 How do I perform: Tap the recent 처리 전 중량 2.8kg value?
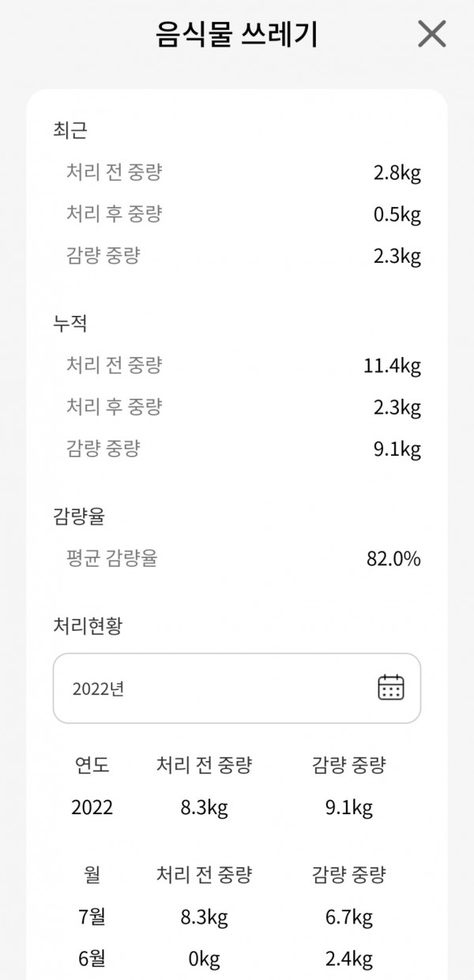pyautogui.click(x=397, y=173)
